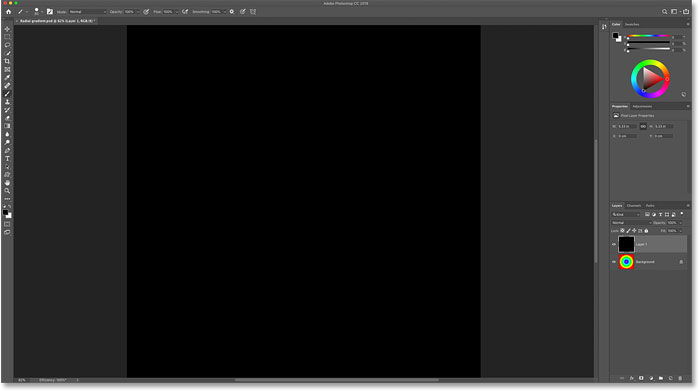Viewport: 700px width, 392px height.
Task: Click the Background layer thumbnail
Action: point(626,262)
